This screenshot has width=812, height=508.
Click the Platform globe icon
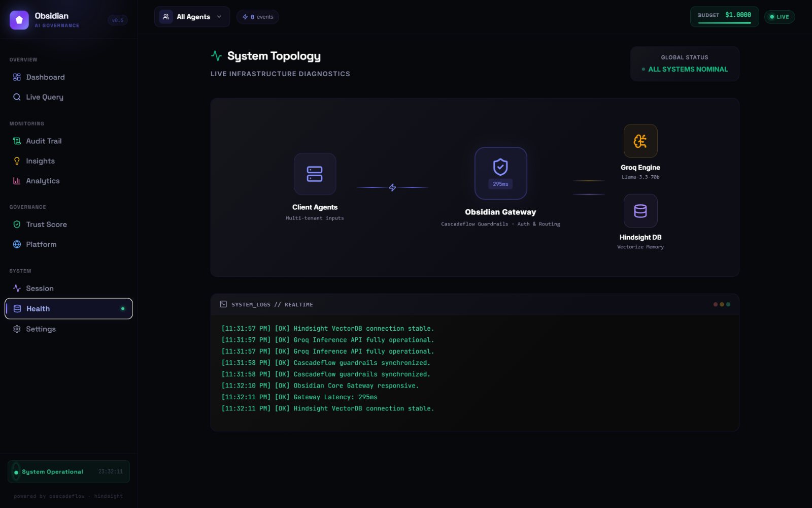pos(17,244)
